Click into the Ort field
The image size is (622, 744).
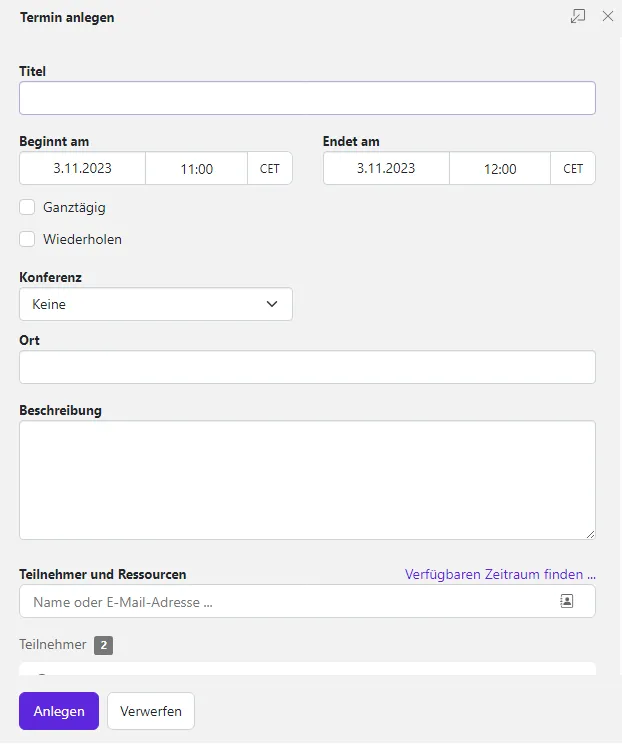click(x=307, y=367)
